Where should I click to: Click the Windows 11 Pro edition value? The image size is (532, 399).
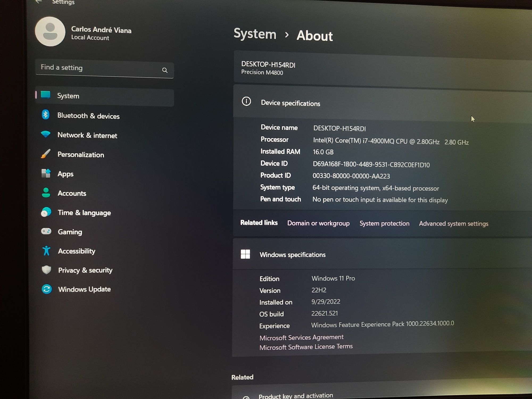(x=333, y=278)
